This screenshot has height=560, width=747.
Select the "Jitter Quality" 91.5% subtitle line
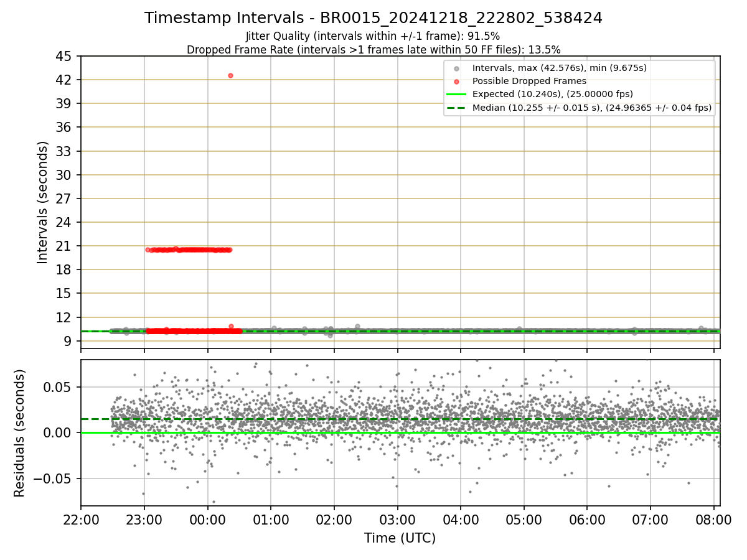click(x=373, y=36)
